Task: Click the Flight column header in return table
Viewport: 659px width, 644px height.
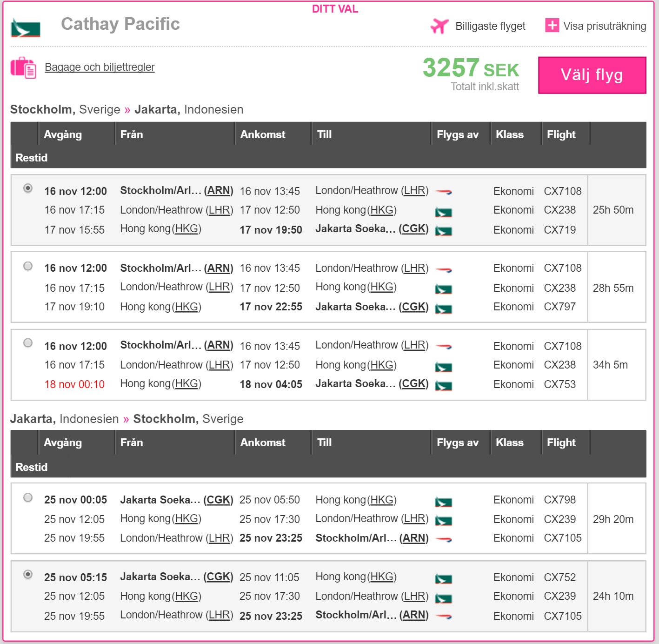Action: pos(561,443)
